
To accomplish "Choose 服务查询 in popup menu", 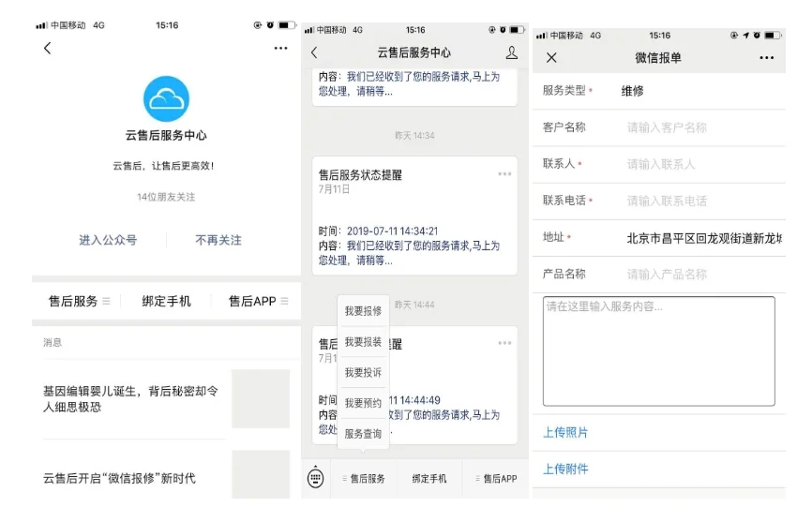I will click(x=363, y=434).
